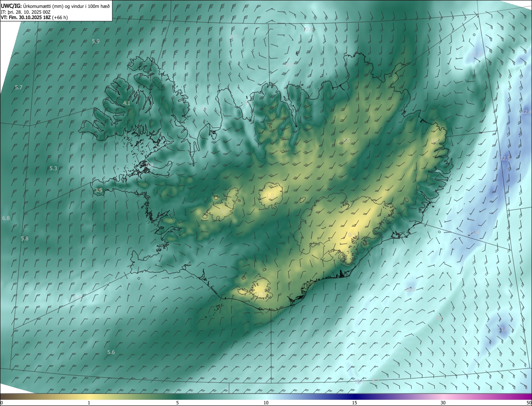Click the 1 tick on the color scale
532x406 pixels.
tap(89, 403)
